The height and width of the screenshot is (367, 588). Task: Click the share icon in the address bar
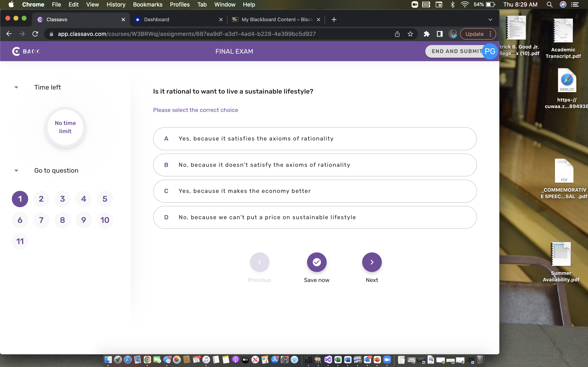[397, 34]
